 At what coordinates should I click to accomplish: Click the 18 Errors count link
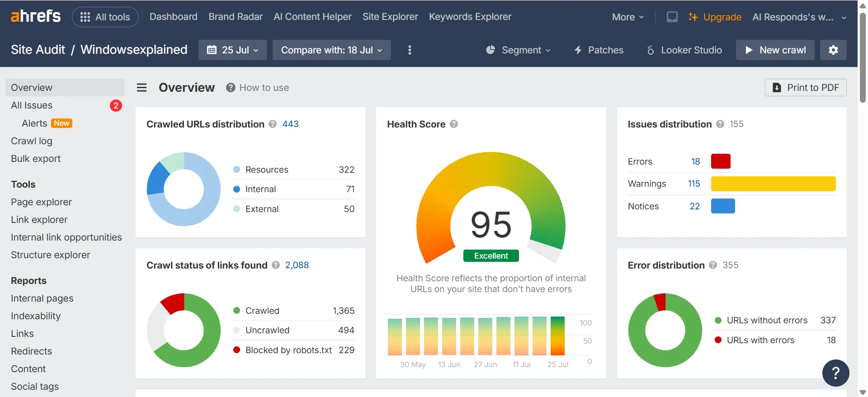tap(696, 161)
